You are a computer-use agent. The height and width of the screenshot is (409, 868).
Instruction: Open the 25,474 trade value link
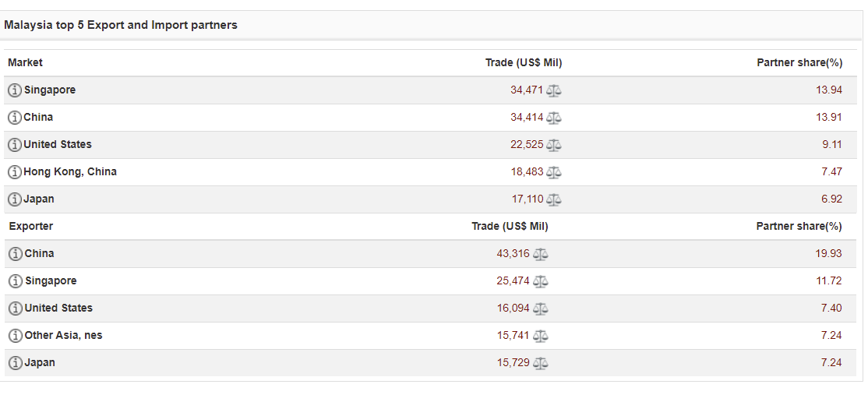click(x=513, y=281)
